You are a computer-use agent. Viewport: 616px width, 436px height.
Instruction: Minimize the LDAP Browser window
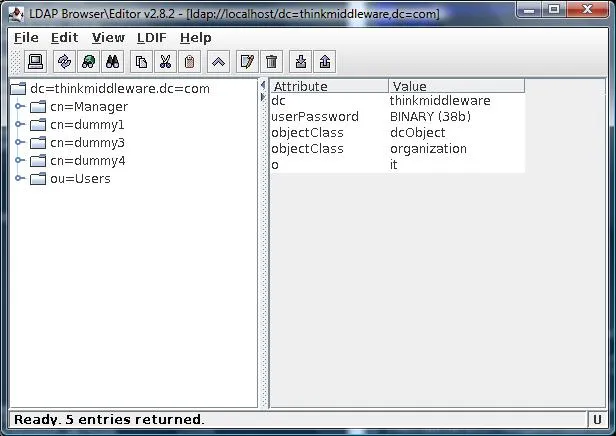pyautogui.click(x=530, y=9)
